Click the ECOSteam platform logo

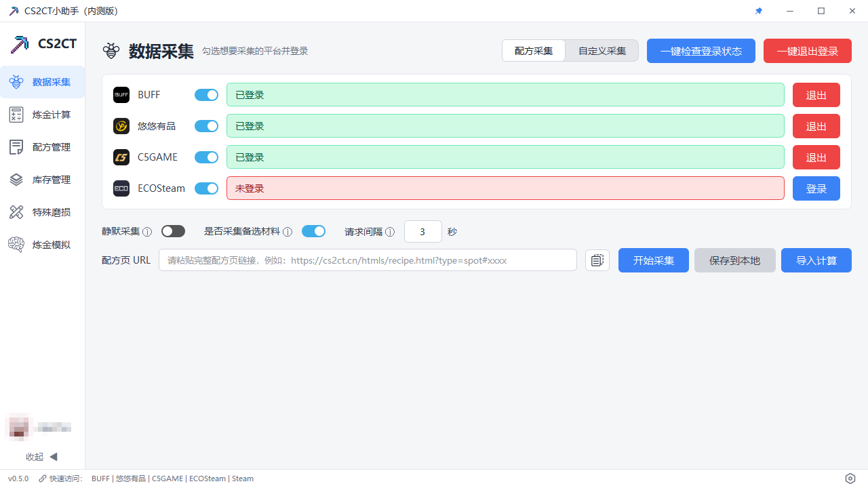click(x=121, y=188)
